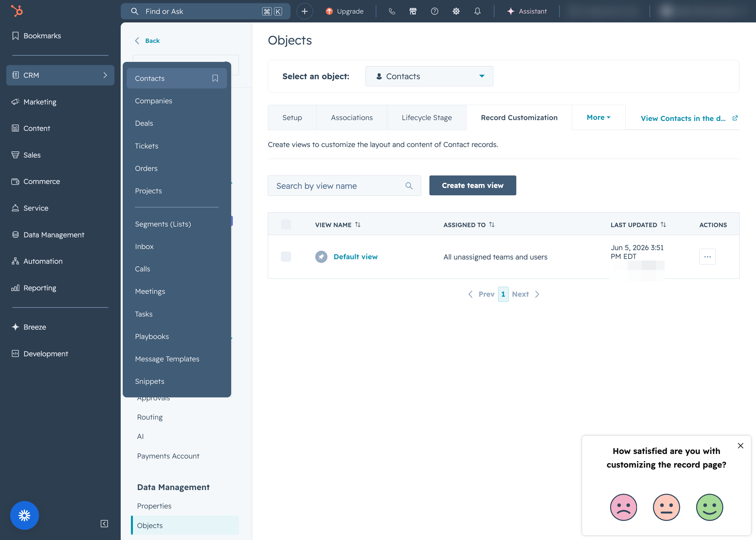
Task: Tick the Default view row checkbox
Action: tap(286, 257)
